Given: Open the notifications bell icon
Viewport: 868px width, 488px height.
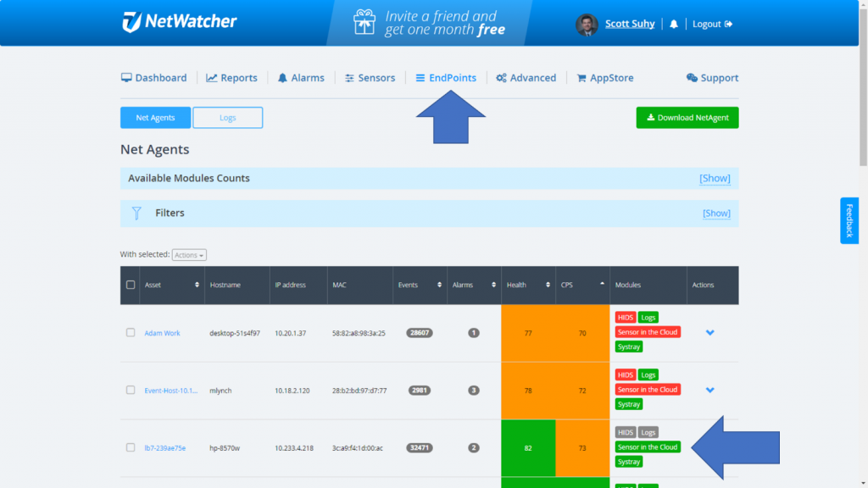Looking at the screenshot, I should tap(673, 23).
